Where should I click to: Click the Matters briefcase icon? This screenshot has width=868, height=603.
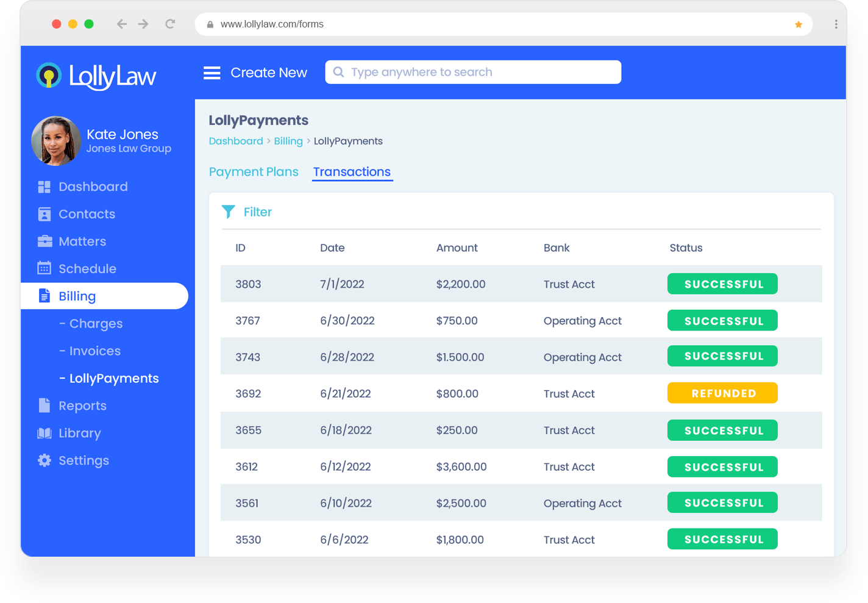[x=44, y=241]
